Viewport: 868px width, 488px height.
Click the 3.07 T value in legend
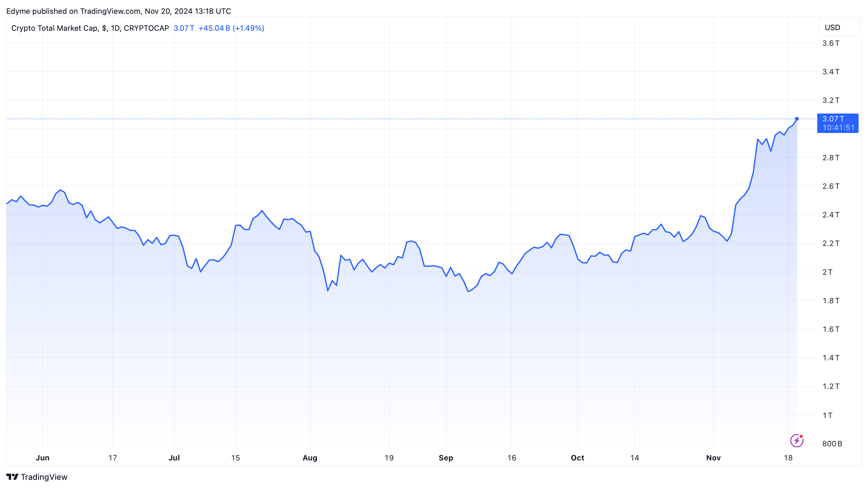[184, 28]
